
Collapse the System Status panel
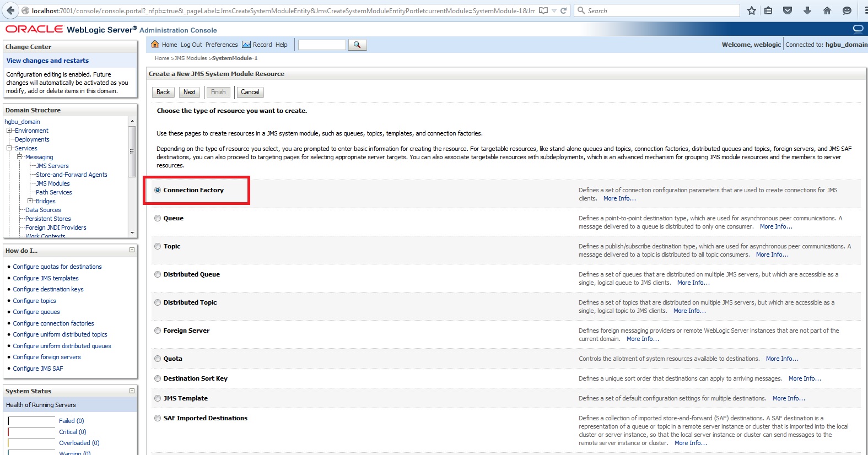point(132,391)
